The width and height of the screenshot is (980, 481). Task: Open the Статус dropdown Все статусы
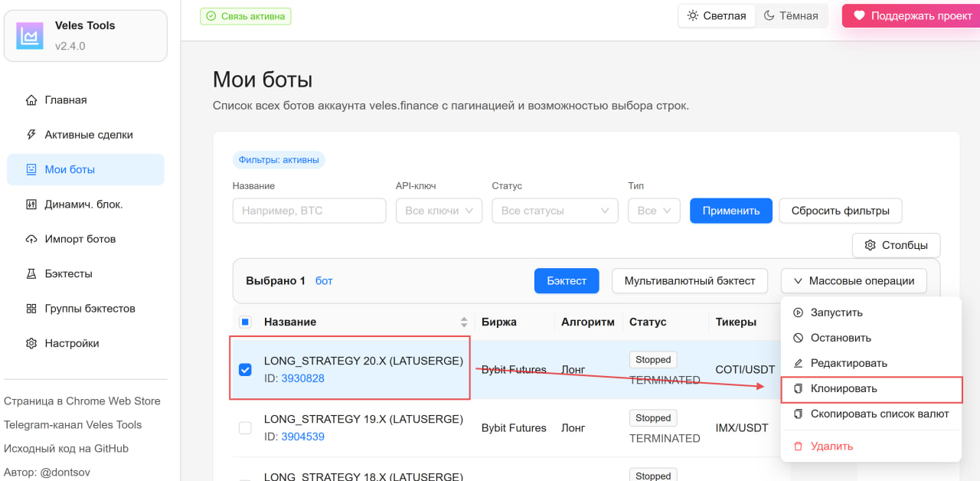coord(555,211)
